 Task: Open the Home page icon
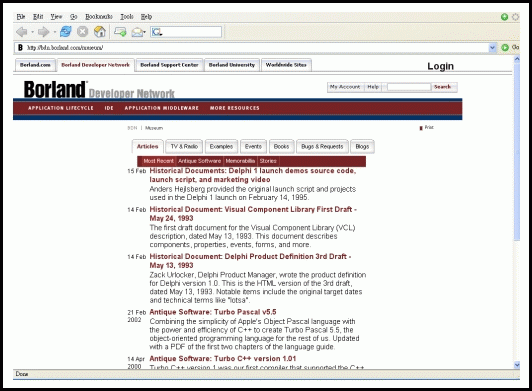click(100, 32)
